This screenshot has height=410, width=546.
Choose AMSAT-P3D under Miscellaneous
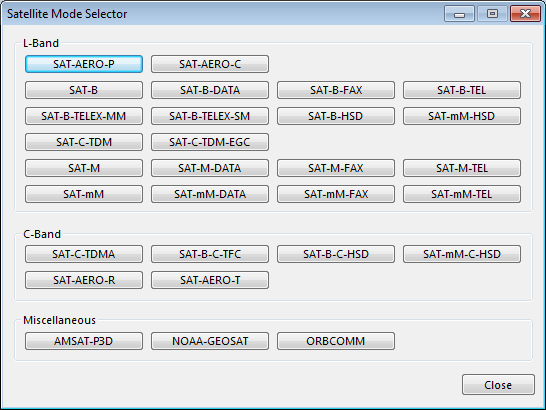(84, 341)
